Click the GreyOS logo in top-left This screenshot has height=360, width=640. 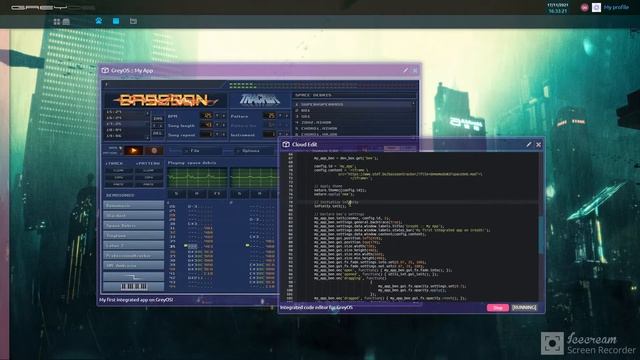click(x=52, y=7)
